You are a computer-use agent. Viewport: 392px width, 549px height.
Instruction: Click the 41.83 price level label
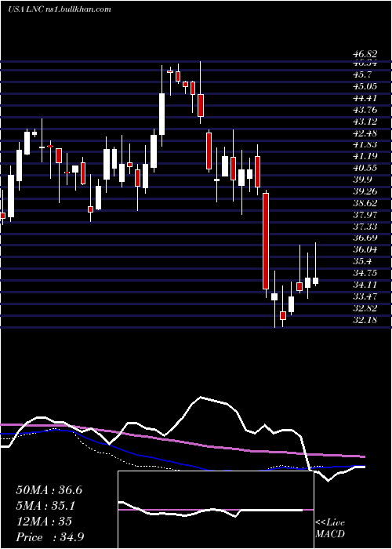pos(365,144)
